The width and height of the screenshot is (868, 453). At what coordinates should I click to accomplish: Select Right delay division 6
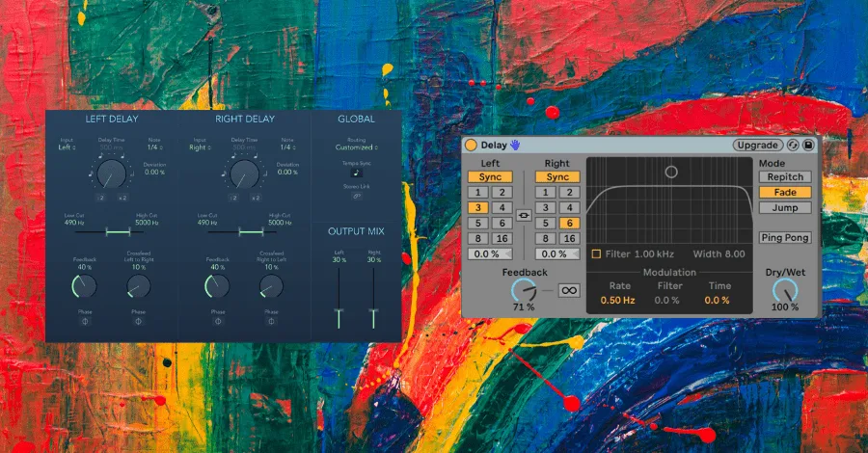click(x=570, y=224)
